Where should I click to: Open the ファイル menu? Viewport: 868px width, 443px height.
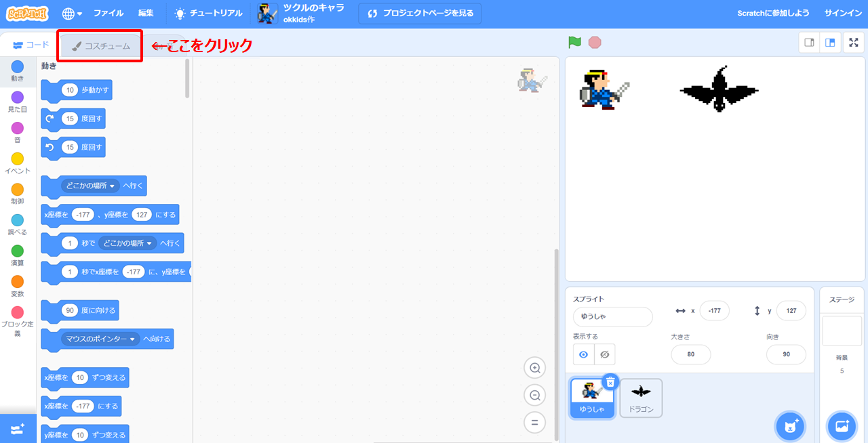pyautogui.click(x=108, y=13)
